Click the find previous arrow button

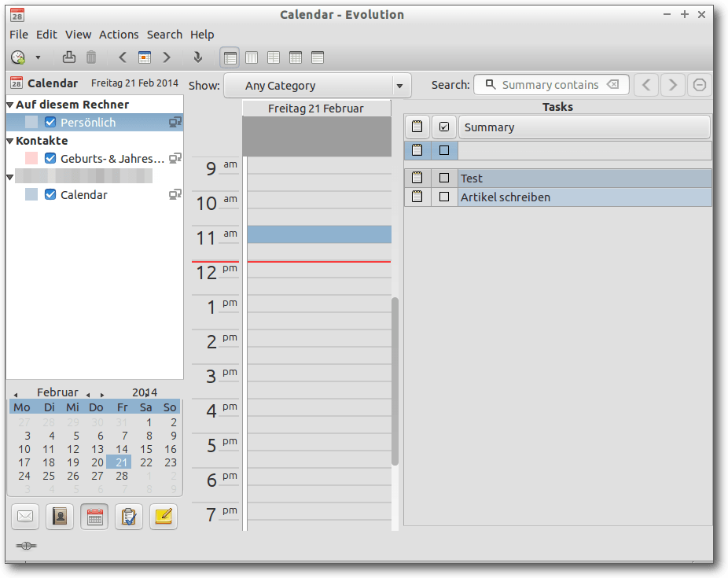pyautogui.click(x=646, y=85)
